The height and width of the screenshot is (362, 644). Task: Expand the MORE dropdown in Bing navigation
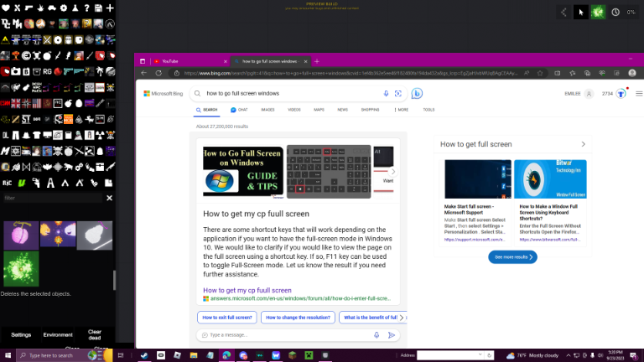point(402,110)
